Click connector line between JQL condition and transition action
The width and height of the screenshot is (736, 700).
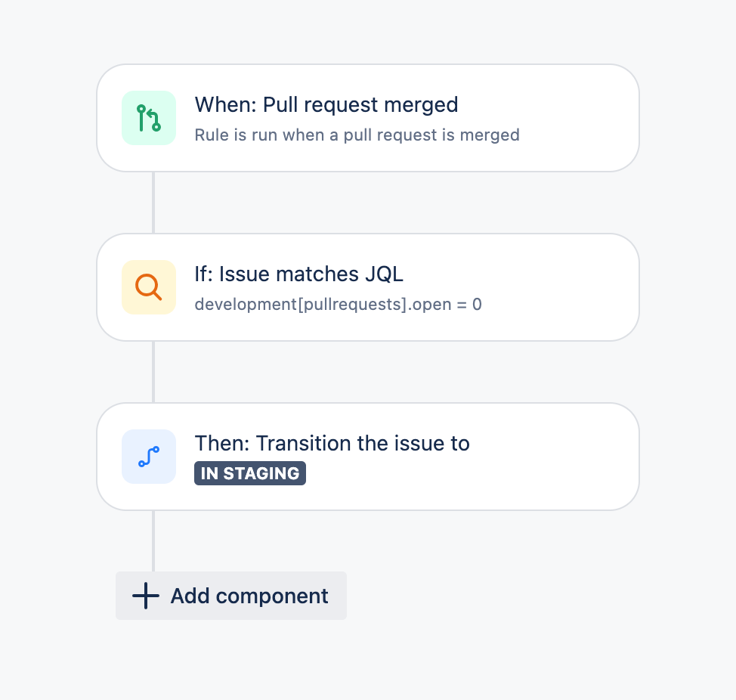click(x=153, y=372)
